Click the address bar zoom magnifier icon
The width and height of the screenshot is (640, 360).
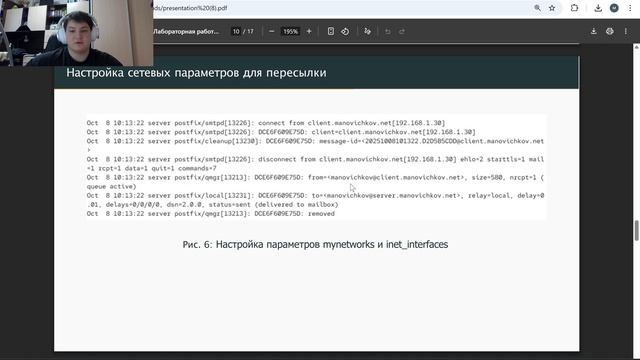pos(538,8)
